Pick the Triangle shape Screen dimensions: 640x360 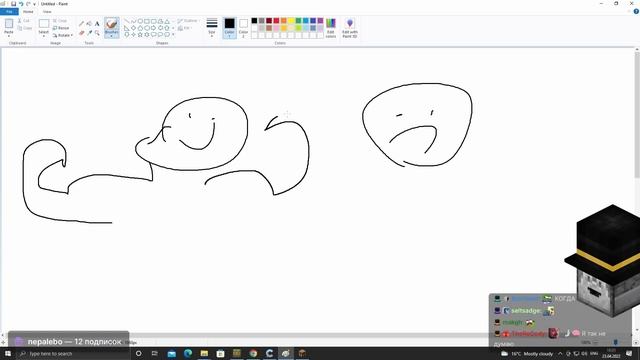click(x=167, y=21)
